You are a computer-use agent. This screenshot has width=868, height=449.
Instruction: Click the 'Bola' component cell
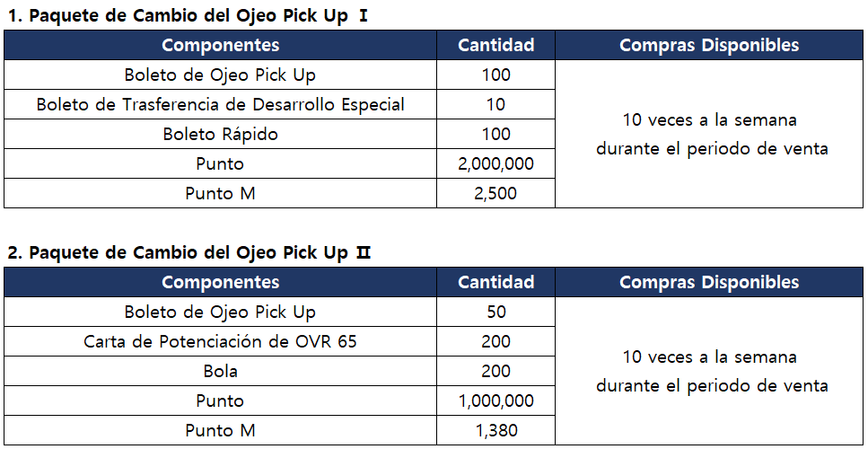click(x=220, y=371)
